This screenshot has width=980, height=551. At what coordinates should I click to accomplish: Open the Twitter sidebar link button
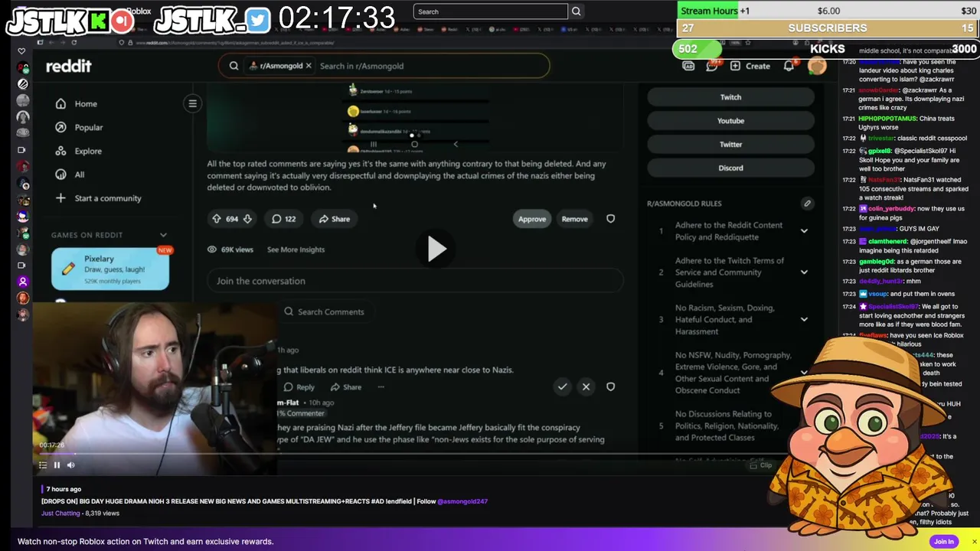pyautogui.click(x=730, y=145)
